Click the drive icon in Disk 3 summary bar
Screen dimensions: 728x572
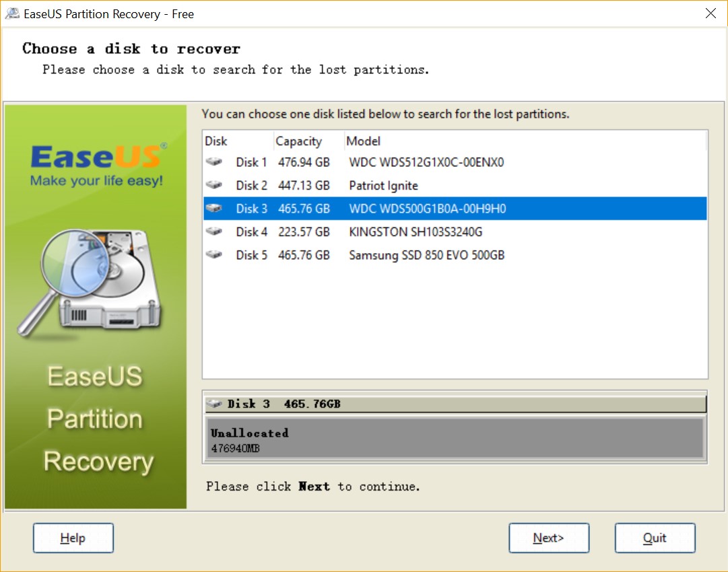point(216,404)
